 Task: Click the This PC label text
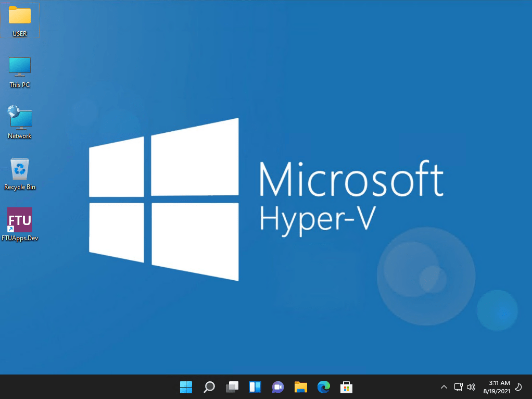(x=20, y=85)
